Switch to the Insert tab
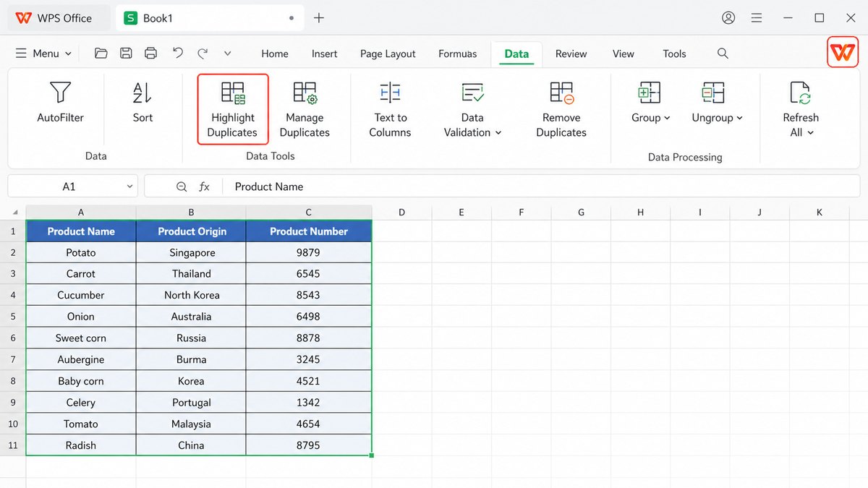868x488 pixels. tap(325, 53)
